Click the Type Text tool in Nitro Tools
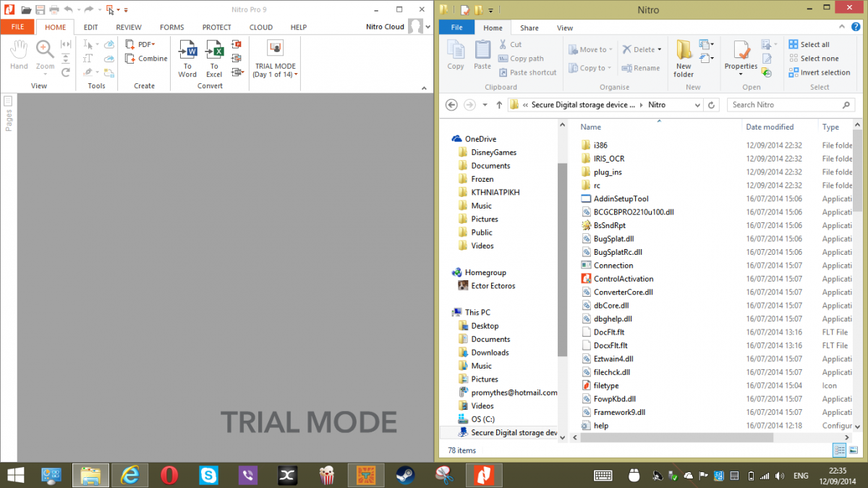868x488 pixels. [88, 58]
